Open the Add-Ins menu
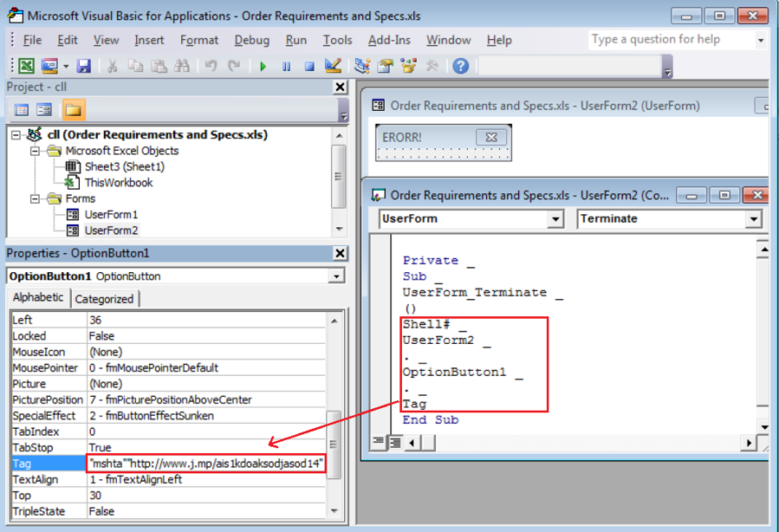779x532 pixels. tap(389, 40)
